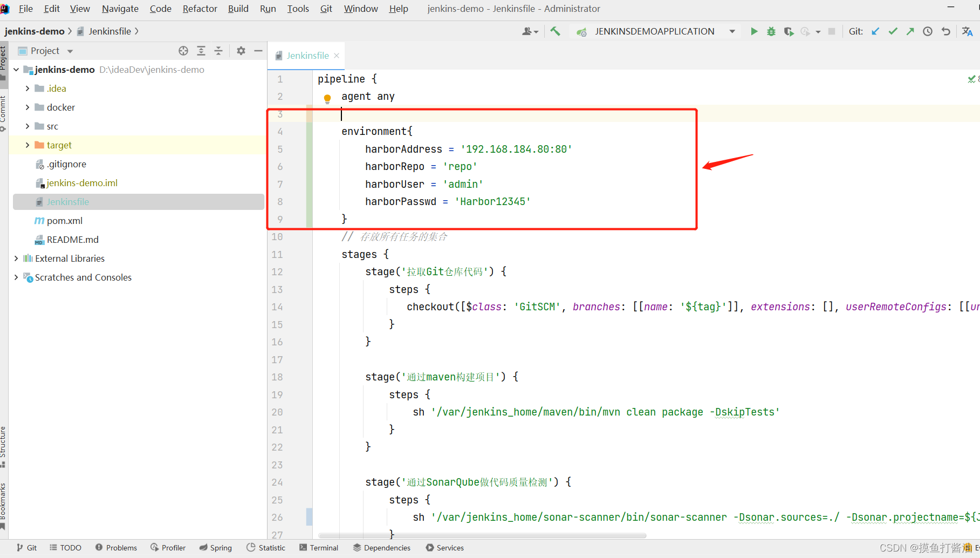Open Services tool window
The width and height of the screenshot is (980, 558).
pos(444,548)
